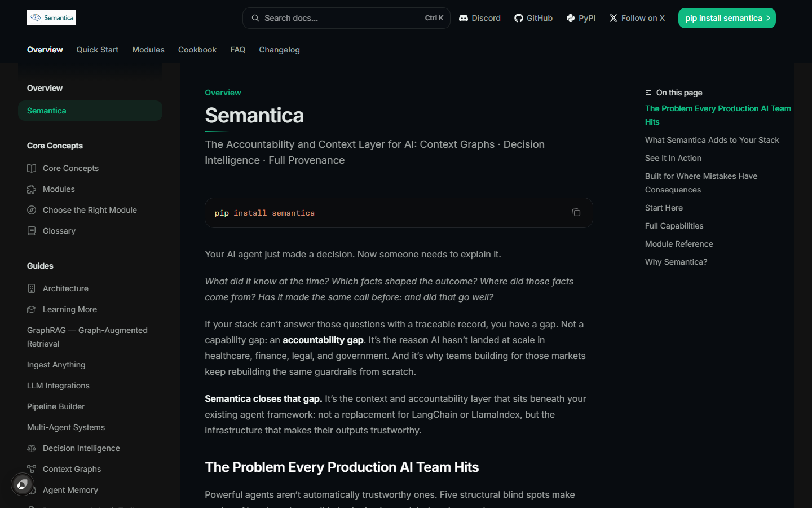Open the Quick Start tab
The image size is (812, 508).
click(98, 50)
